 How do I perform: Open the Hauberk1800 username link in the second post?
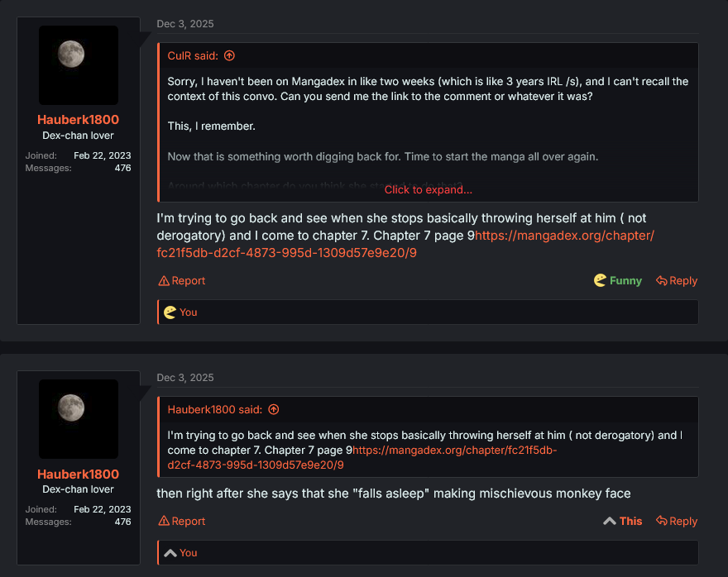tap(79, 474)
